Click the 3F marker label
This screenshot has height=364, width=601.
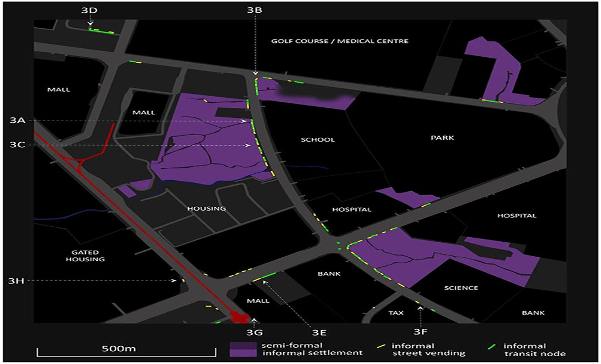(x=421, y=333)
